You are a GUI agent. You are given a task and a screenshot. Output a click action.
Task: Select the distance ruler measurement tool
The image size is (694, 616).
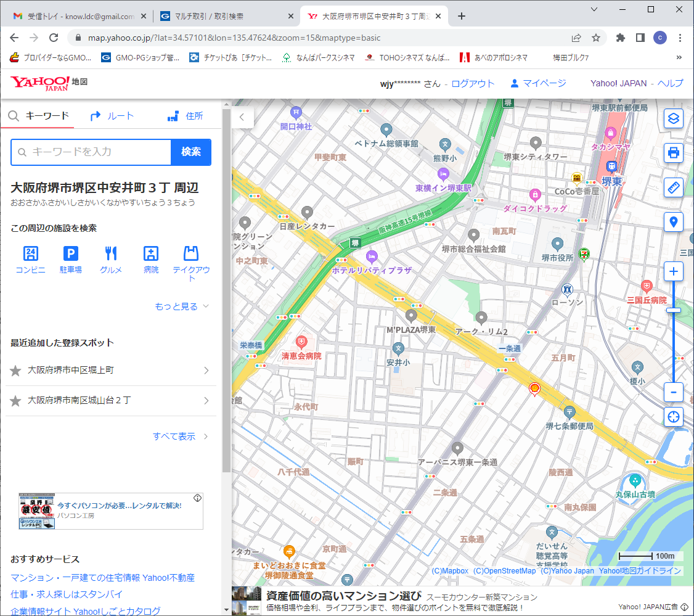tap(674, 187)
